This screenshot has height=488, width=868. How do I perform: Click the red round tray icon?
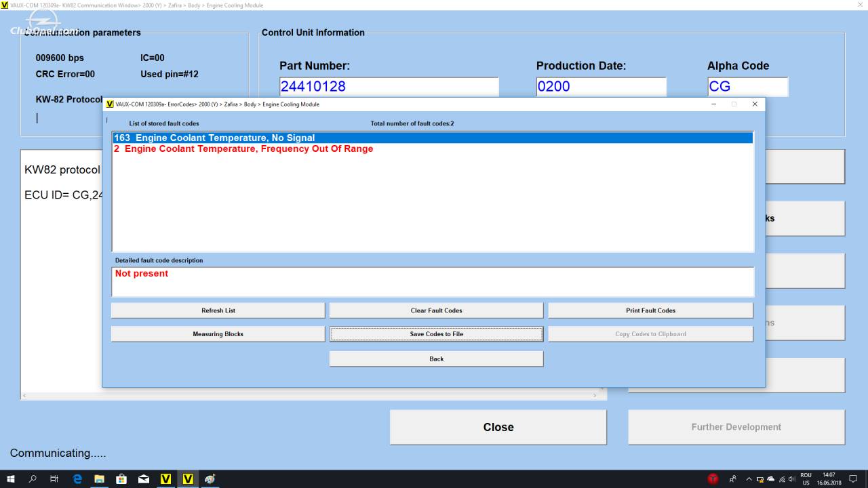point(713,479)
